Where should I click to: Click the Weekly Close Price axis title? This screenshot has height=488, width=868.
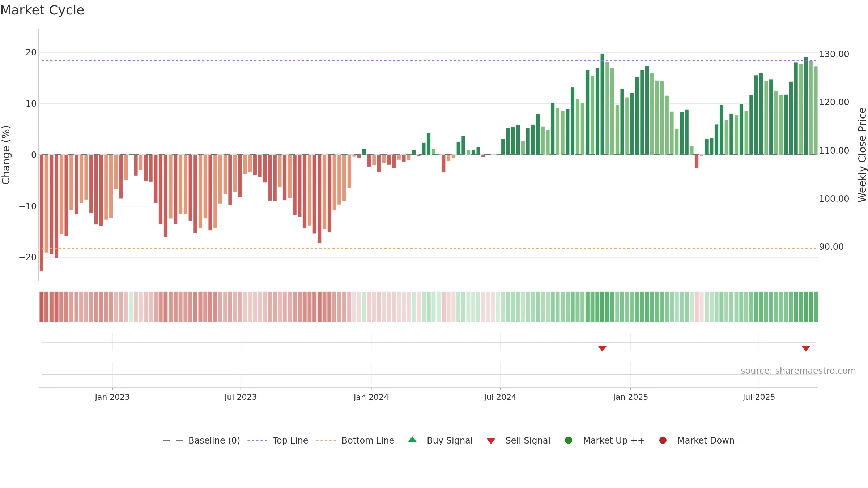pos(862,155)
